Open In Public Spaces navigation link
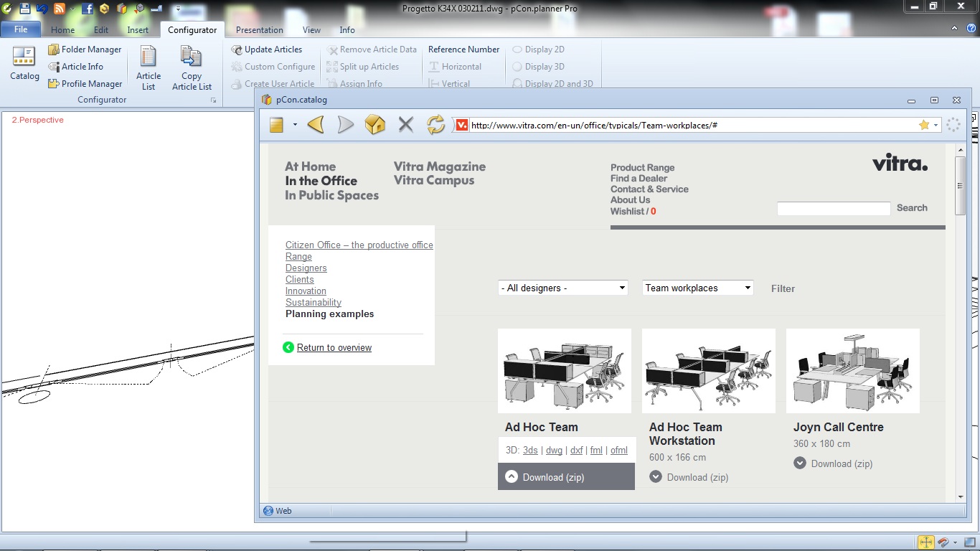Screen dimensions: 980x551 (x=331, y=195)
